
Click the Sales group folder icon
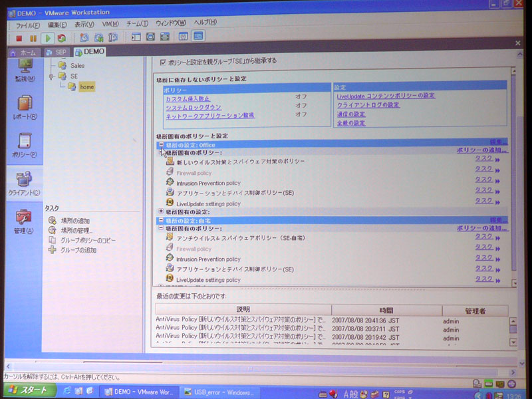pyautogui.click(x=62, y=65)
